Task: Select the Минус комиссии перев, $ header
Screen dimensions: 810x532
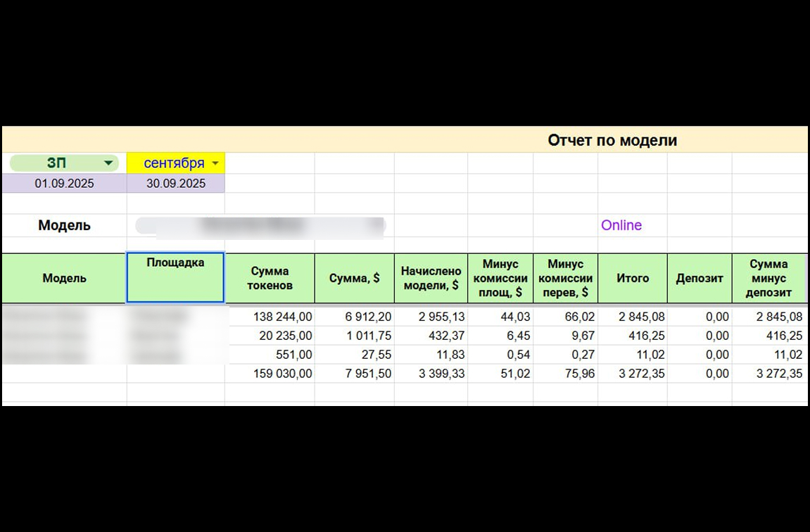Action: click(x=565, y=278)
